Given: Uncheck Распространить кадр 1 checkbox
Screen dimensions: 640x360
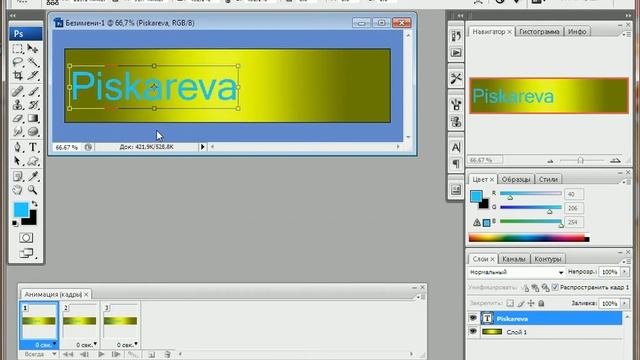Looking at the screenshot, I should click(x=555, y=287).
